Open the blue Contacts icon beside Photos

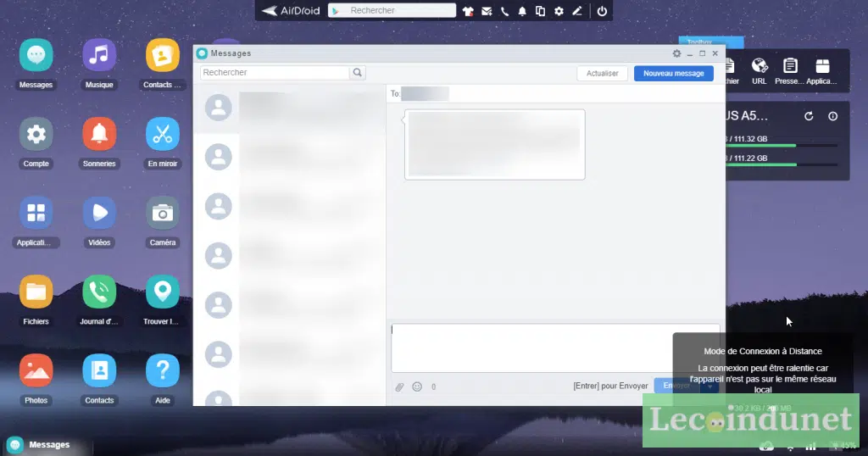[99, 370]
